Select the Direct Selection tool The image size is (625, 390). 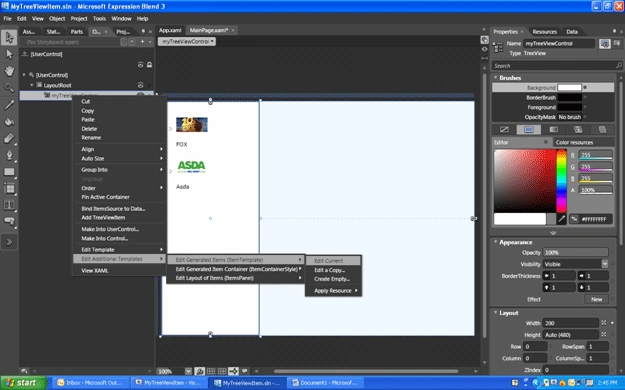click(x=9, y=54)
